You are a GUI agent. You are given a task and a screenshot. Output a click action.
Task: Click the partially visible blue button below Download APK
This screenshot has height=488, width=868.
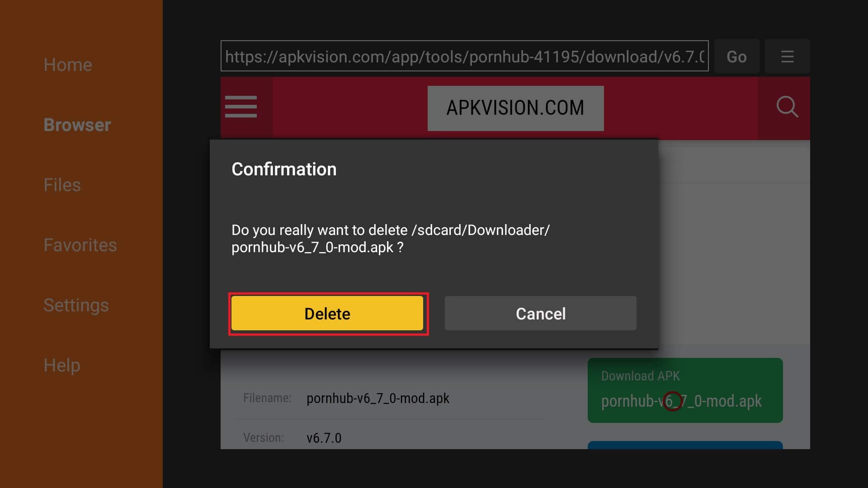pos(685,445)
